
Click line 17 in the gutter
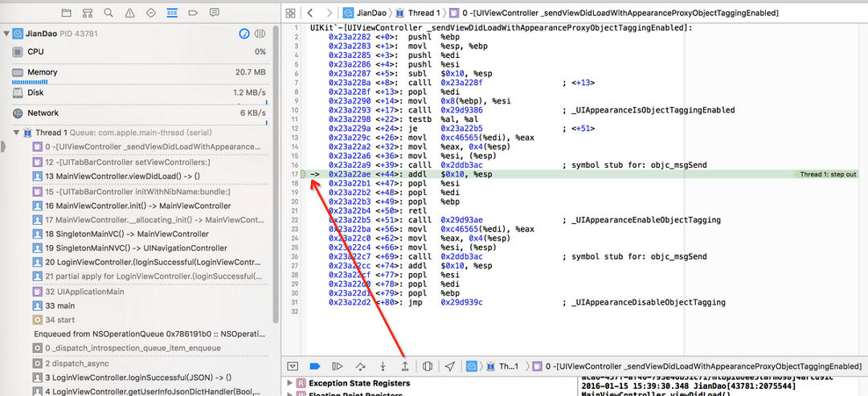295,174
